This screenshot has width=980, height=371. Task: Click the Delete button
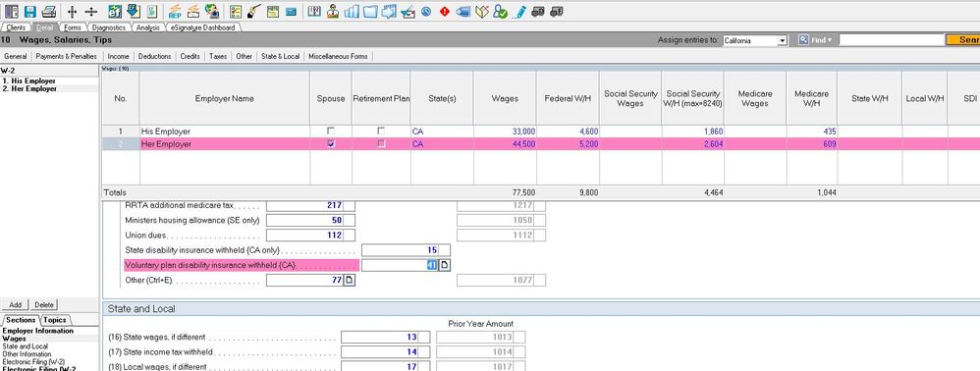[44, 305]
